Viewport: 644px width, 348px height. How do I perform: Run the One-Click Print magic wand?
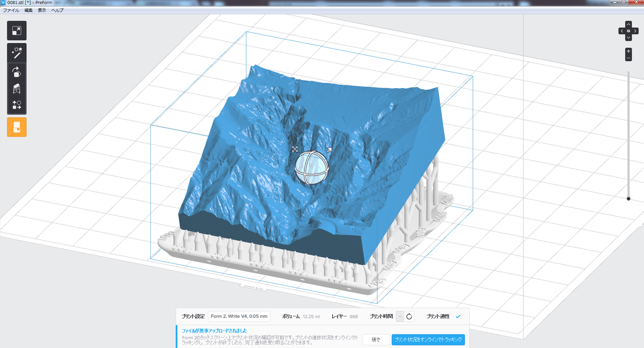tap(17, 53)
